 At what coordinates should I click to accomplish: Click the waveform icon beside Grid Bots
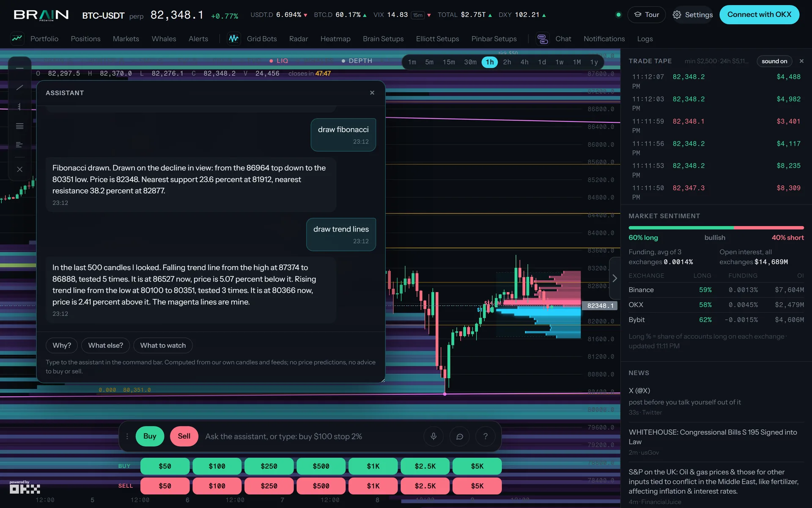[234, 39]
